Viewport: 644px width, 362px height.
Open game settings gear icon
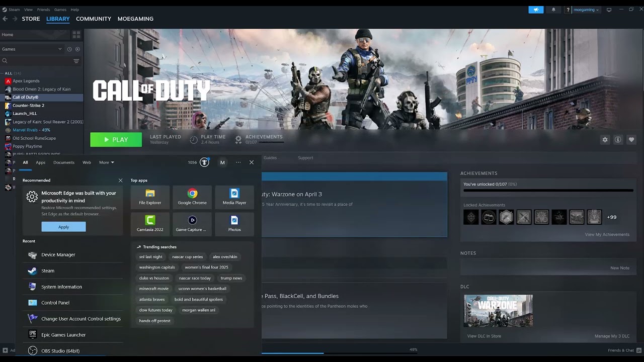[605, 140]
